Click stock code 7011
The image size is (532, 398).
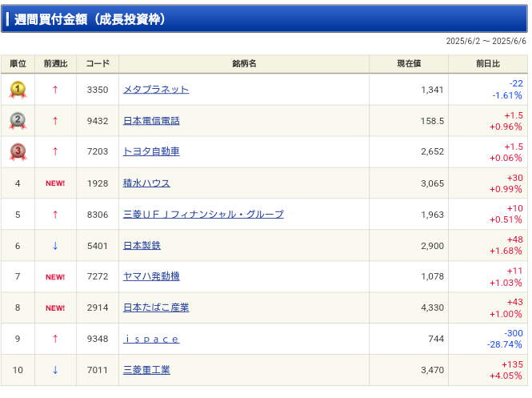98,370
